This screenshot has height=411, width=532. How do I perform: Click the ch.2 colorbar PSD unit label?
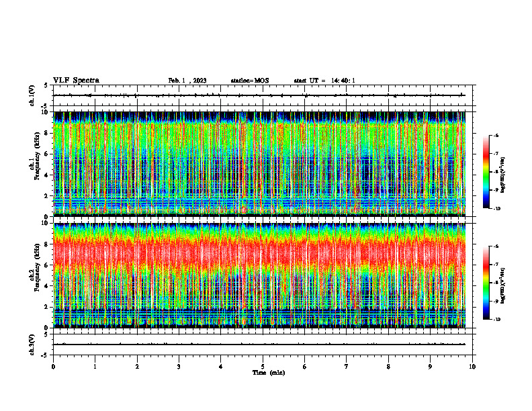pyautogui.click(x=503, y=286)
